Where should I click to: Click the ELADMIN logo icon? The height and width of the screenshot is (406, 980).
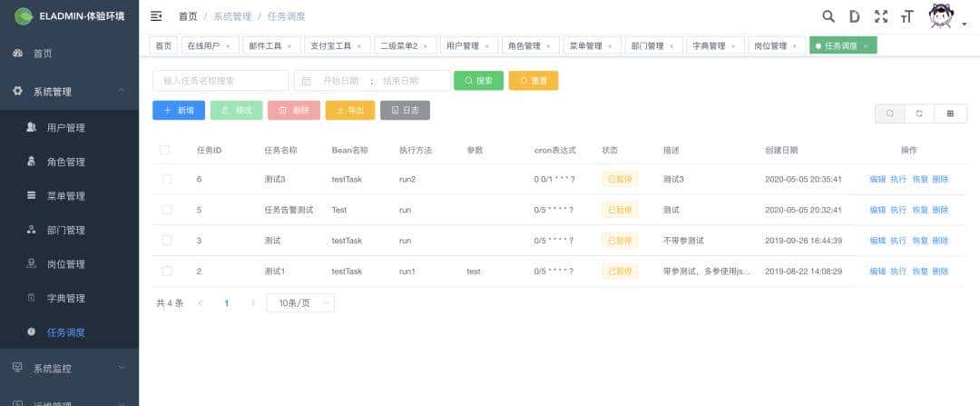coord(24,16)
